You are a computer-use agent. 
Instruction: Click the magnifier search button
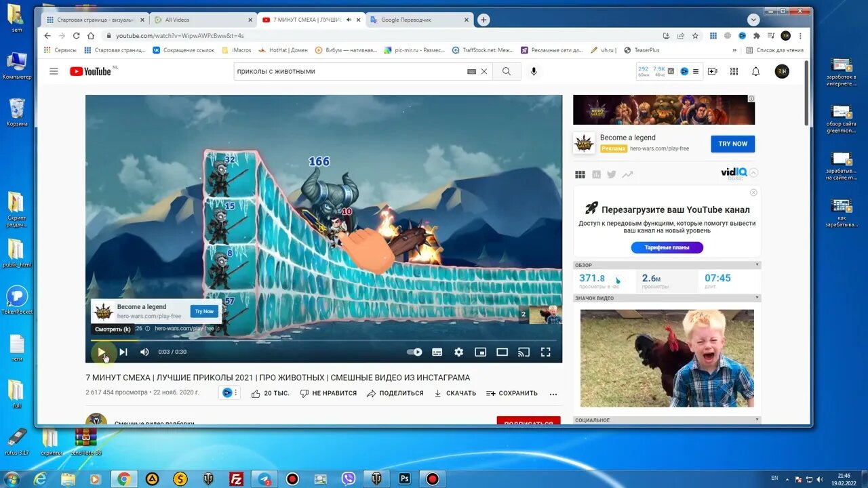point(507,71)
